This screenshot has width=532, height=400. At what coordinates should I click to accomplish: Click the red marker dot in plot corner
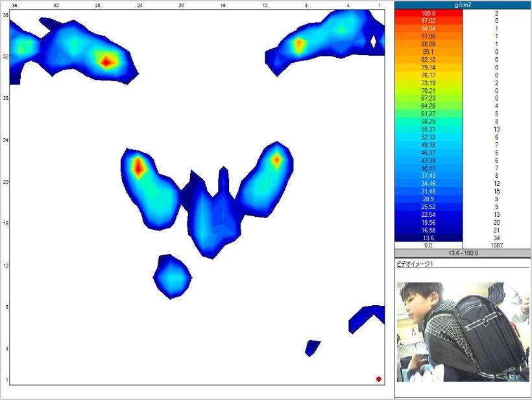coord(379,379)
